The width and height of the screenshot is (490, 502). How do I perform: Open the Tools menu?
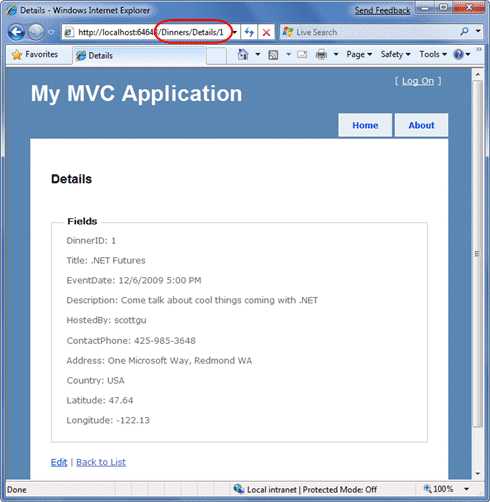point(433,54)
